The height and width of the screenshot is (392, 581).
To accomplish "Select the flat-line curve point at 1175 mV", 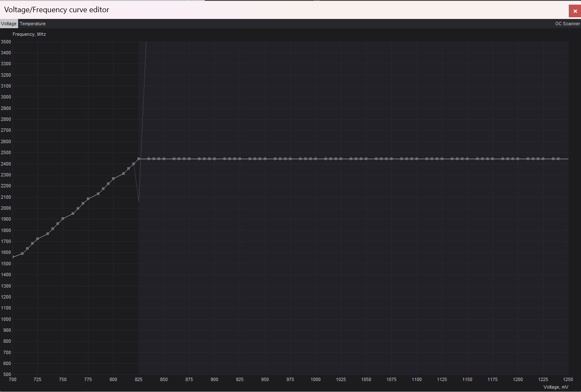I will click(x=493, y=159).
